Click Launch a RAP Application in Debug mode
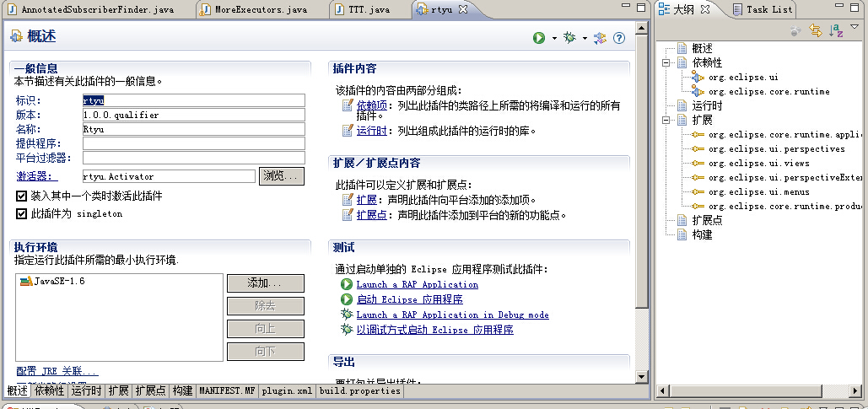 (453, 315)
